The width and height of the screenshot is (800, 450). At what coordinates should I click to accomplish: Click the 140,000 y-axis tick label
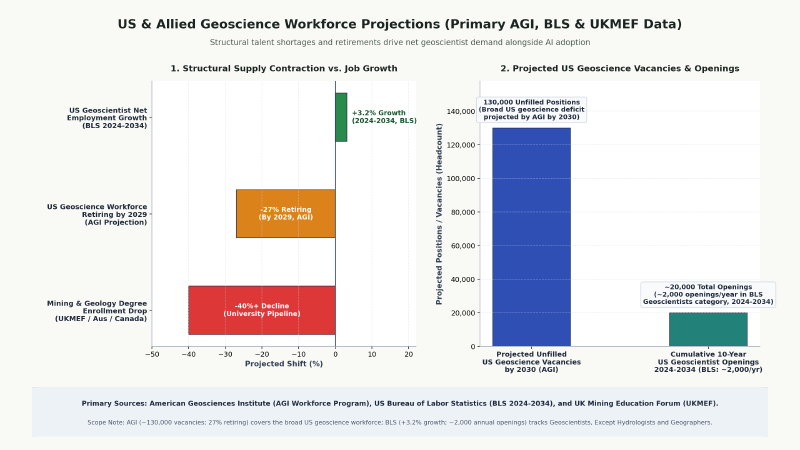(x=461, y=112)
